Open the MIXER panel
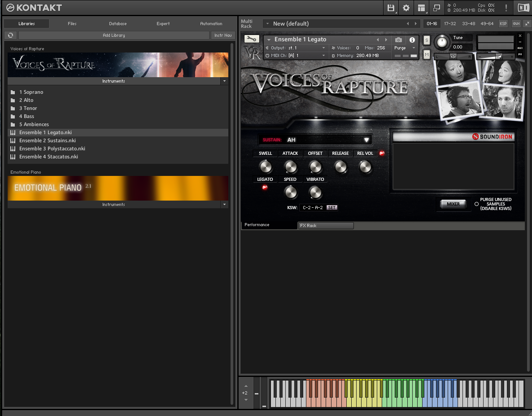This screenshot has width=532, height=416. coord(454,204)
